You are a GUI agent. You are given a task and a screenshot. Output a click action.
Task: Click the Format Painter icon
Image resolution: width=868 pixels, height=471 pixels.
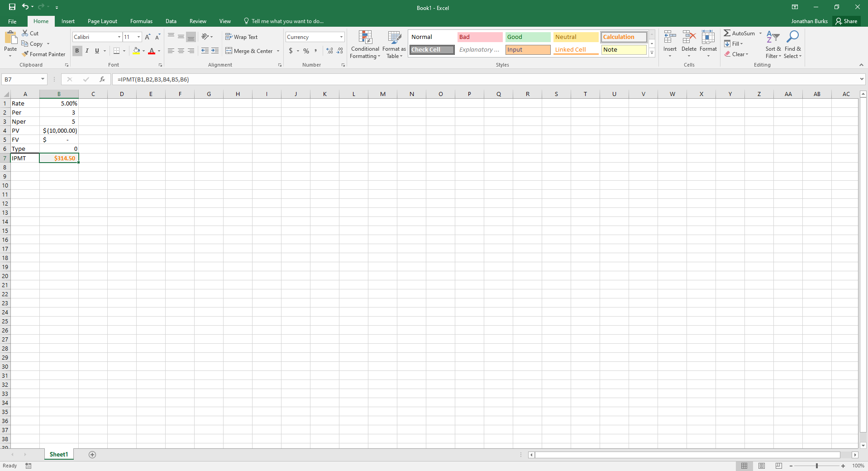pos(25,54)
